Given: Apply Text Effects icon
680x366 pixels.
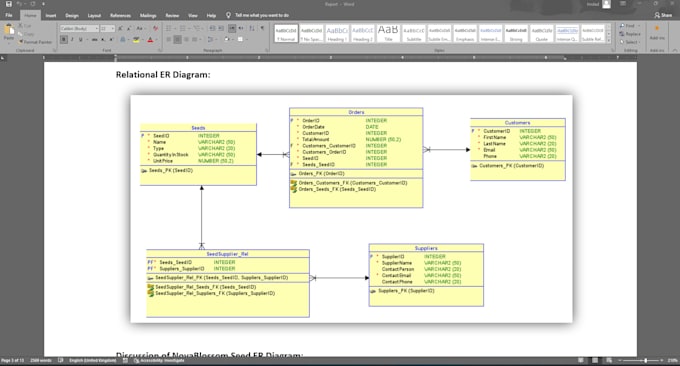Looking at the screenshot, I should point(124,39).
